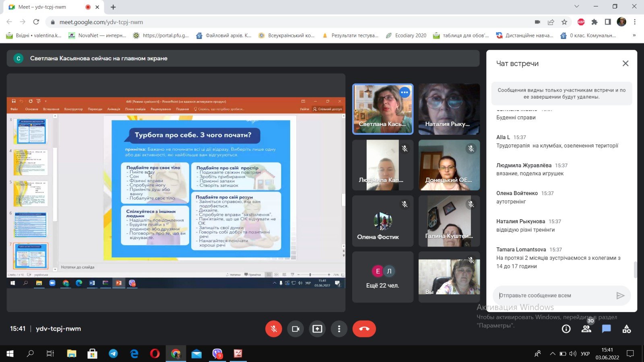Expand hidden bookmarks chevron
The width and height of the screenshot is (644, 362).
pos(634,35)
